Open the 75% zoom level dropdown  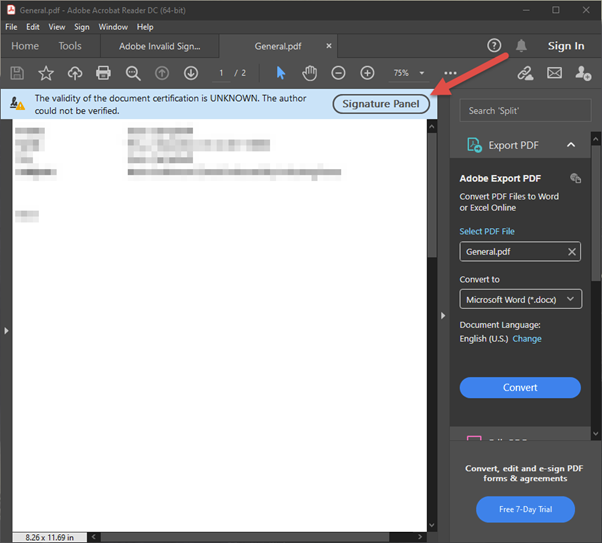click(x=408, y=73)
